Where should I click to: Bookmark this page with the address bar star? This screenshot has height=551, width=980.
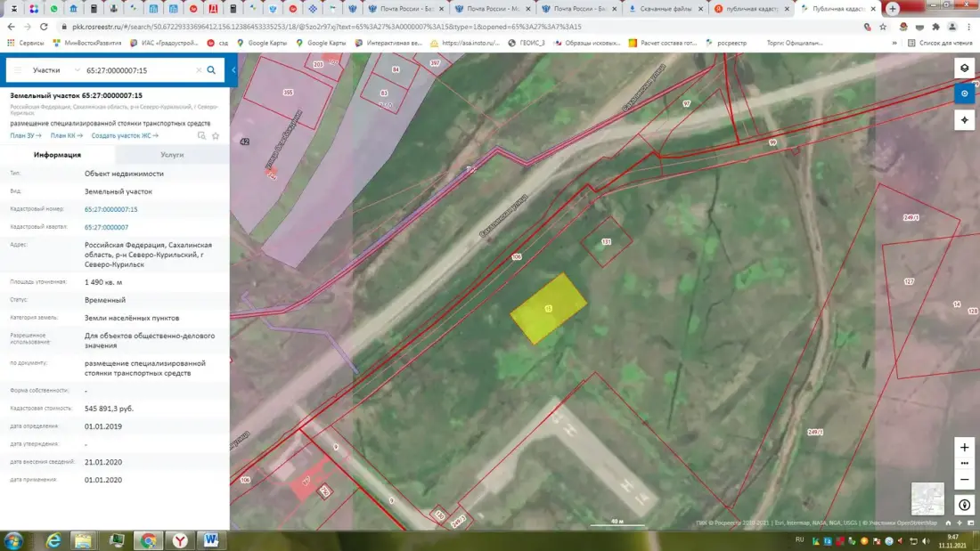click(883, 27)
